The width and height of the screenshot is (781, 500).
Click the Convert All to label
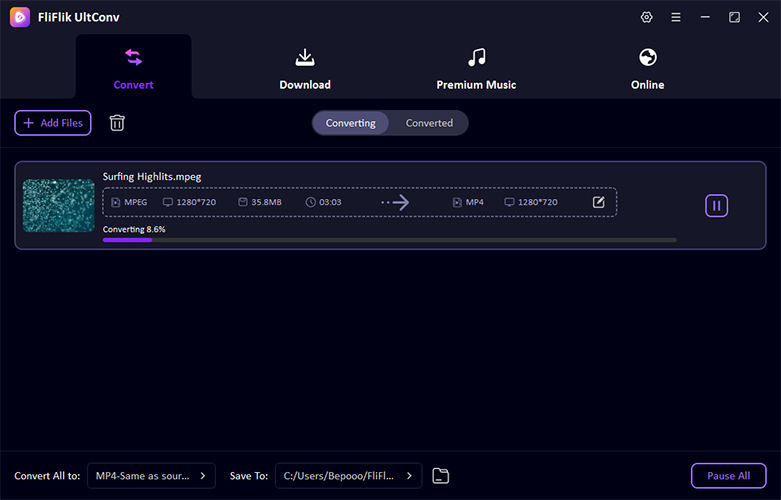[47, 476]
